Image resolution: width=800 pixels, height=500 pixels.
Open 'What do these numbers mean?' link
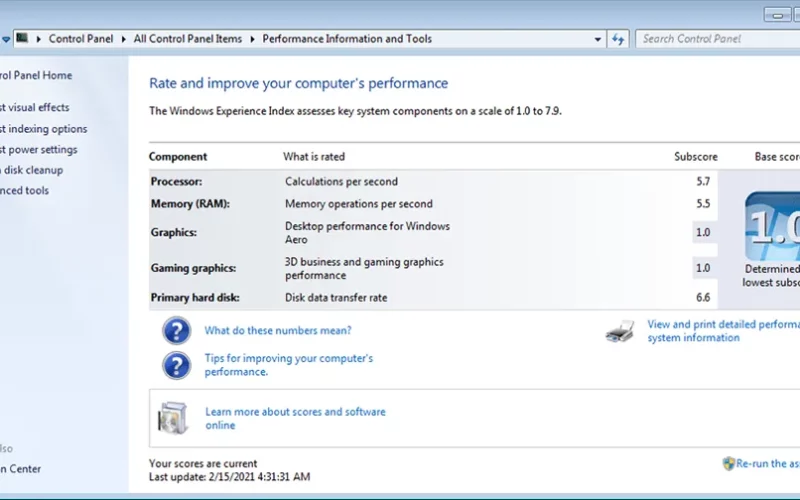point(278,330)
